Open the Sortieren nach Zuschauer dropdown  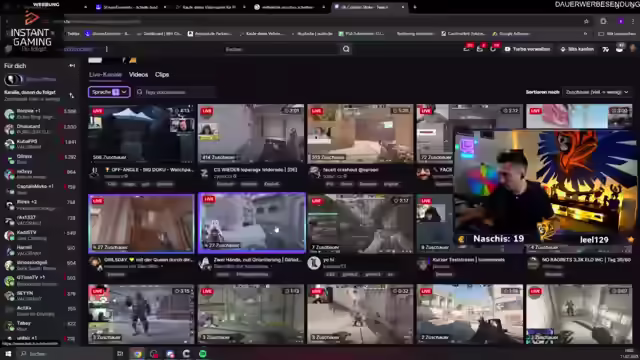(597, 92)
